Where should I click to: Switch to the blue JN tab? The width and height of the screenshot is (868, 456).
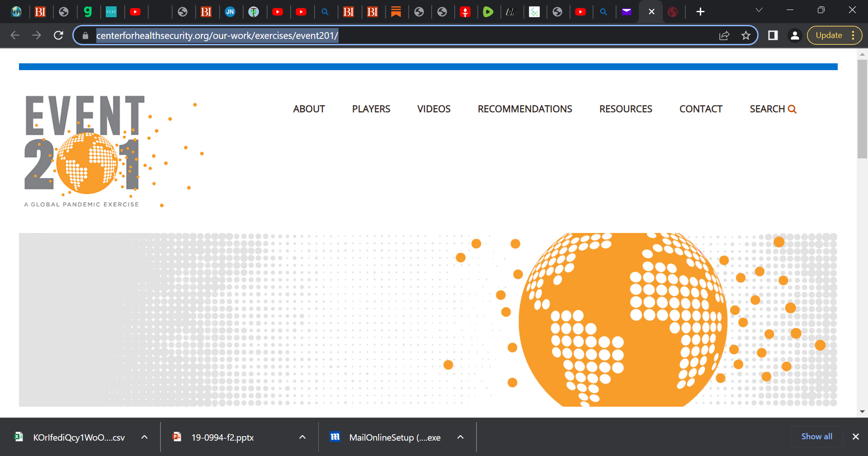click(230, 12)
